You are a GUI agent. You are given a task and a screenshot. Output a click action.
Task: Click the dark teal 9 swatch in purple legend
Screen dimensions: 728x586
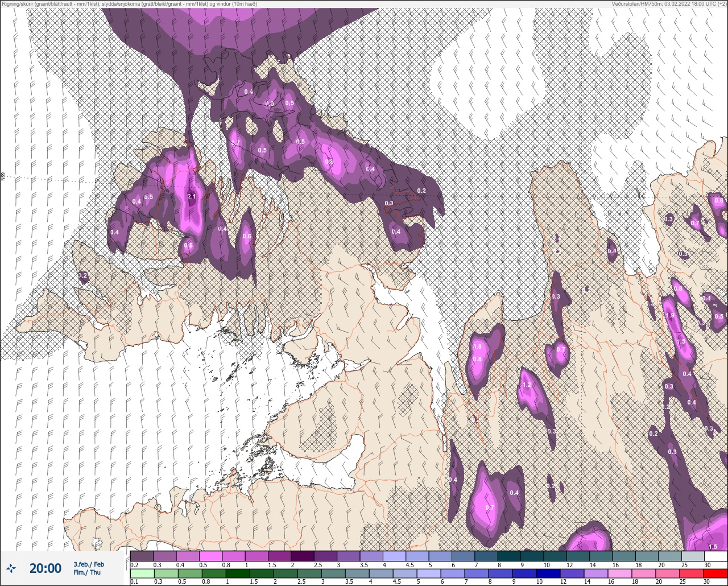pyautogui.click(x=532, y=556)
